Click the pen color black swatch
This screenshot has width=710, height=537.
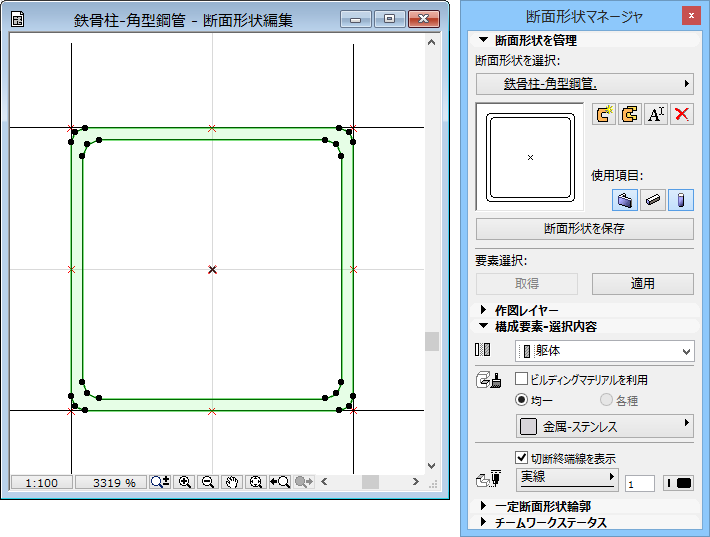point(684,483)
